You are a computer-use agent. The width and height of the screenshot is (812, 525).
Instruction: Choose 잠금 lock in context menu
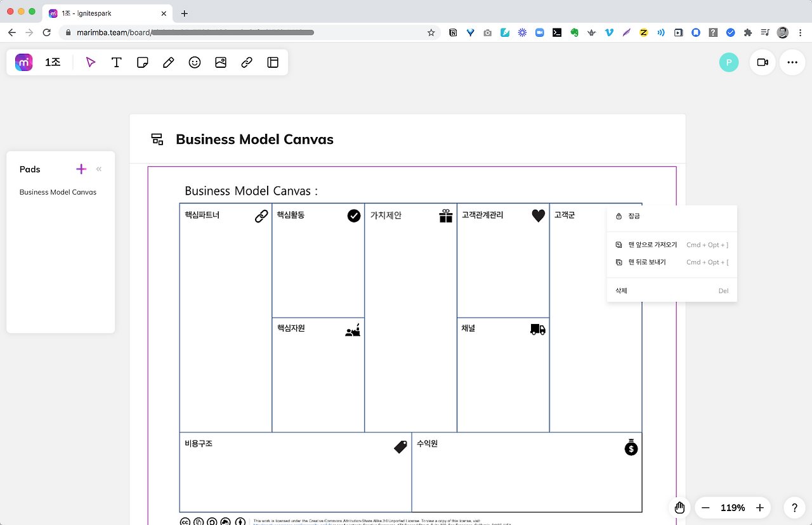tap(672, 216)
